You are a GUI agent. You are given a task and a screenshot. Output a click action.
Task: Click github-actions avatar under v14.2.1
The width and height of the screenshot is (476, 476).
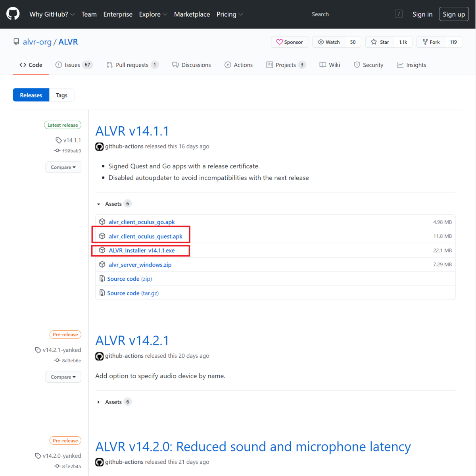pos(100,356)
